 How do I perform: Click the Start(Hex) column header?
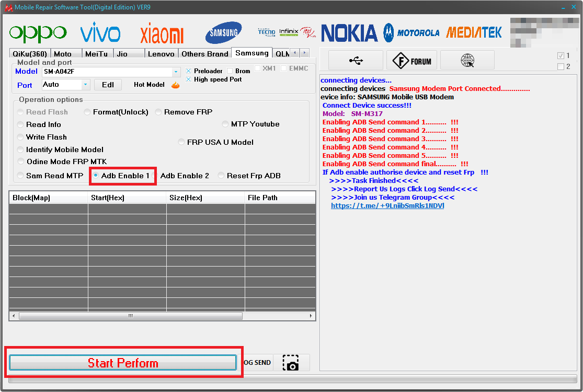(x=127, y=198)
